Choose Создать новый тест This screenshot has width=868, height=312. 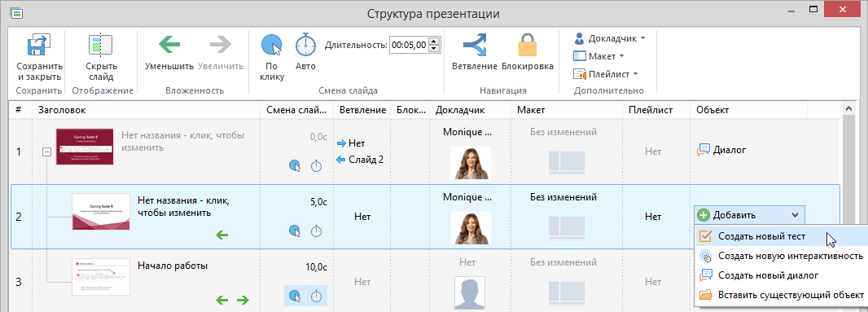pos(781,236)
